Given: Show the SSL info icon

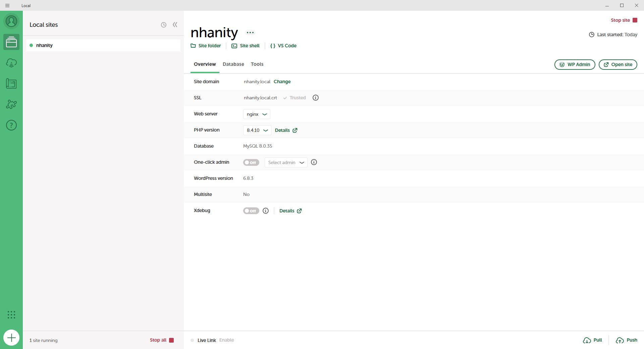Looking at the screenshot, I should 316,98.
